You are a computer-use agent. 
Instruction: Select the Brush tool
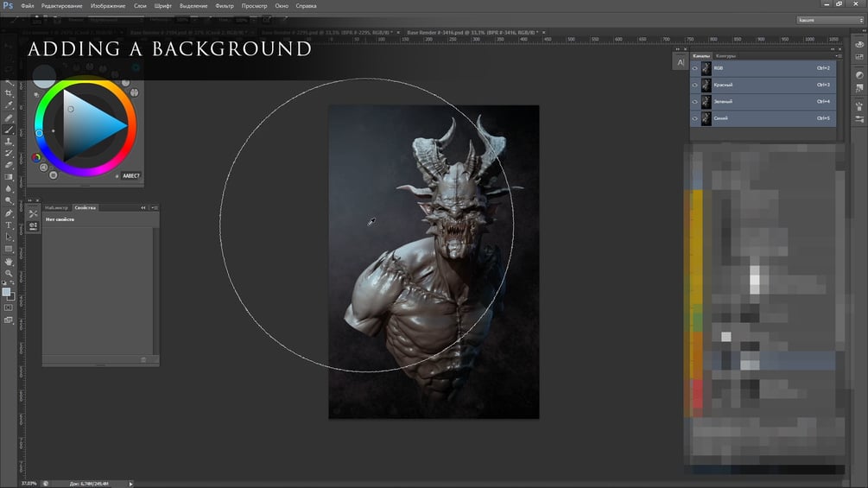9,130
